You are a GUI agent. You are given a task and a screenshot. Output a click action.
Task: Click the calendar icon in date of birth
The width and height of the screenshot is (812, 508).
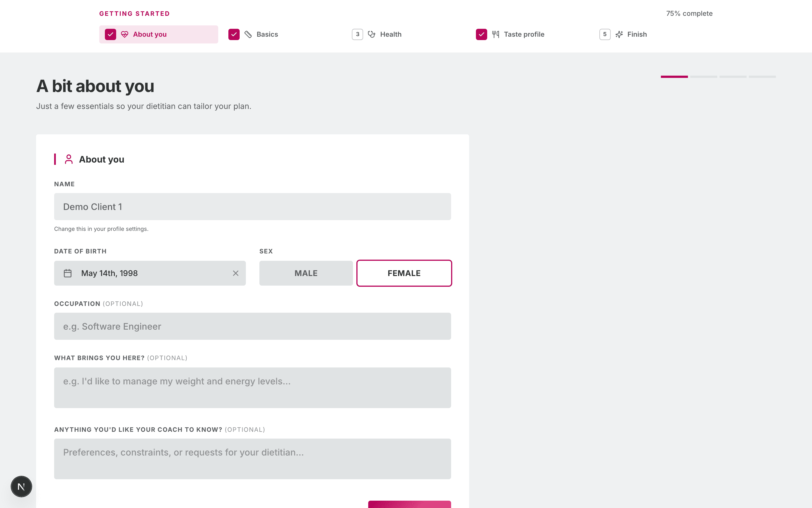[x=68, y=273]
